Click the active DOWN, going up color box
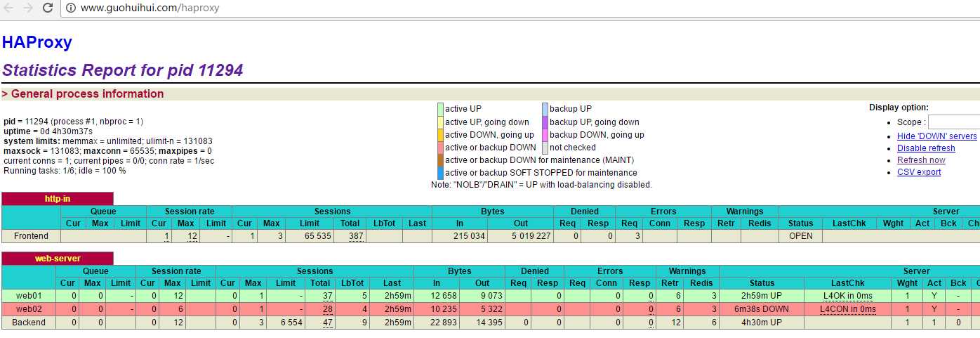Viewport: 980px width, 338px height. click(440, 134)
